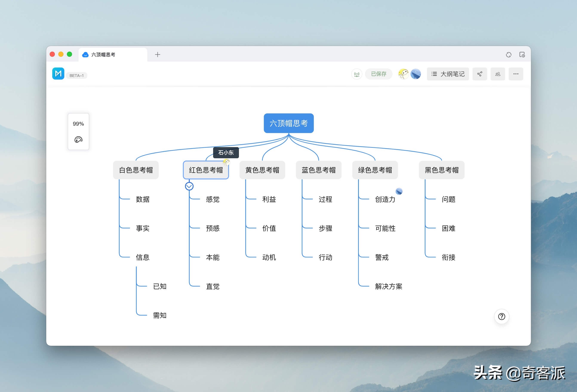Image resolution: width=577 pixels, height=392 pixels.
Task: Select the 感觉 node
Action: point(213,199)
